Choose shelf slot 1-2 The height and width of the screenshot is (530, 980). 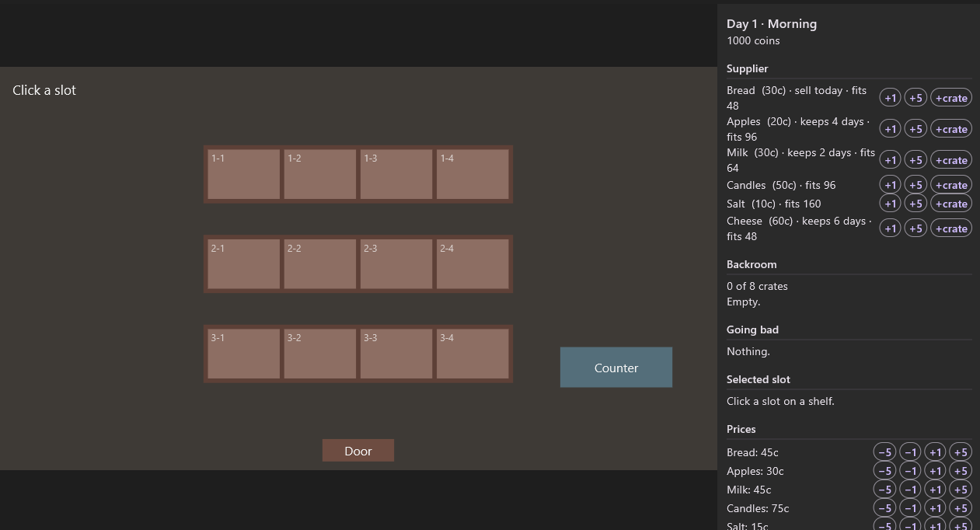[x=320, y=174]
